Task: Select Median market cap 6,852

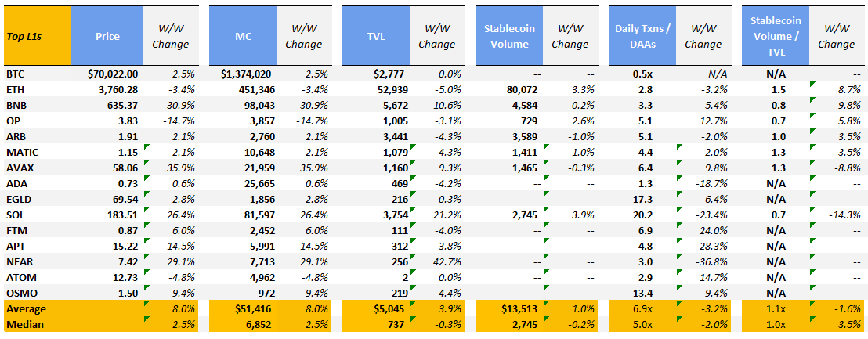Action: tap(258, 324)
